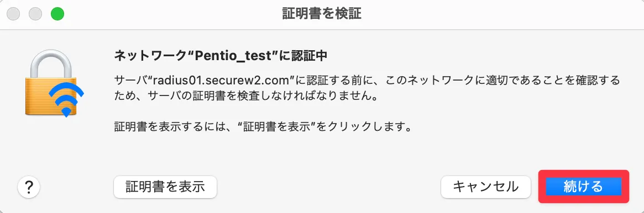
Task: Click the greyed-out minimize window button
Action: [35, 14]
